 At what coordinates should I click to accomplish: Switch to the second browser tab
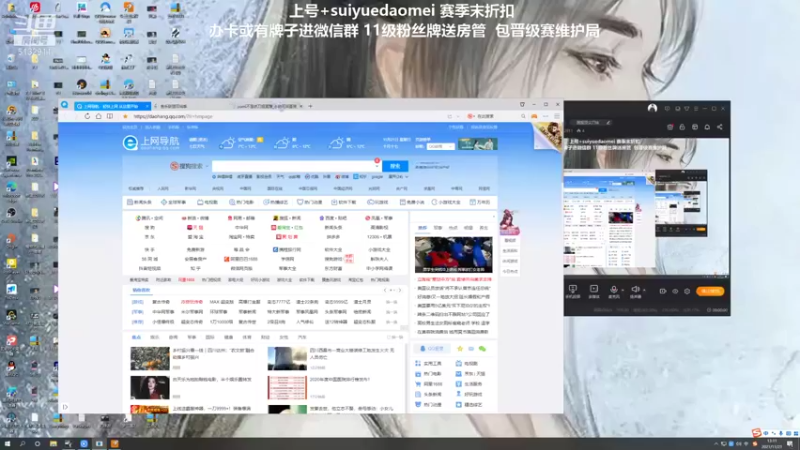pyautogui.click(x=173, y=106)
